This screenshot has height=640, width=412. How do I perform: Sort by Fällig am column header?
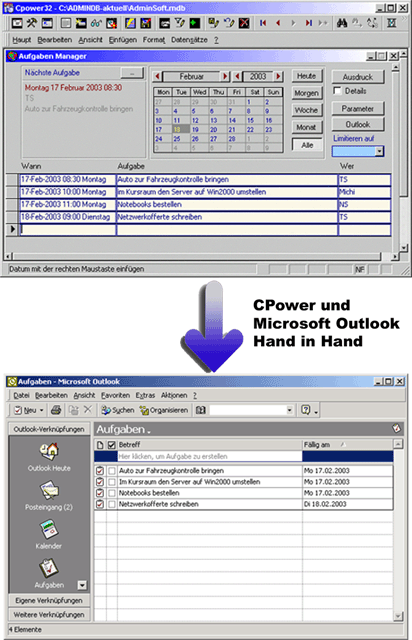(x=347, y=444)
